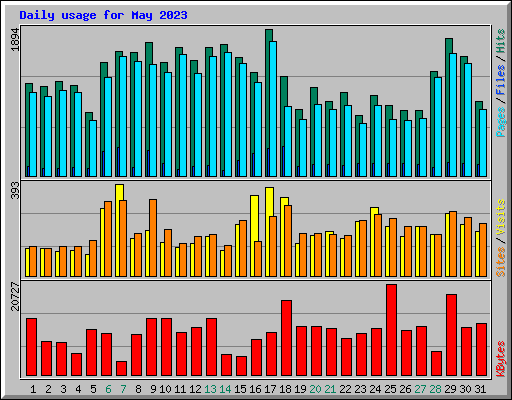This screenshot has height=400, width=512.
Task: Click the 393 visits axis value
Action: (15, 190)
